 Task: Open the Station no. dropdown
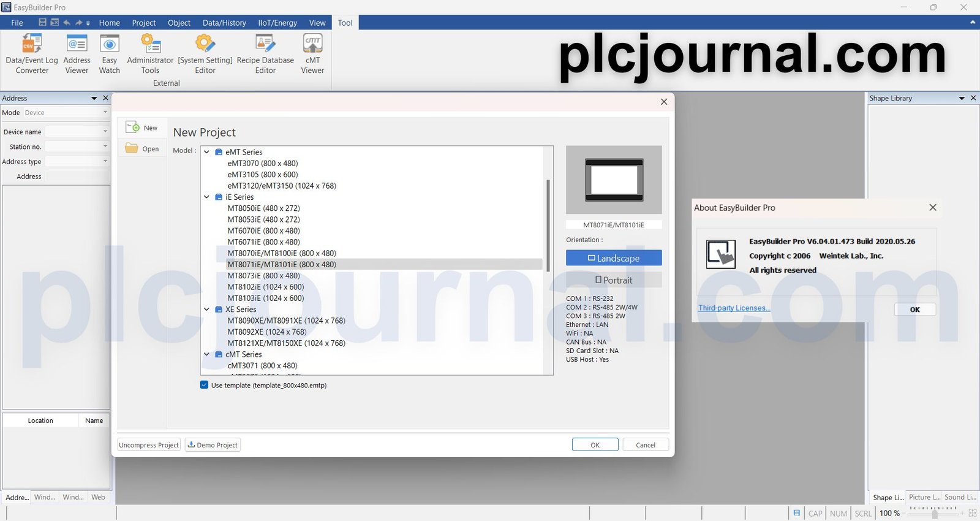pos(77,146)
